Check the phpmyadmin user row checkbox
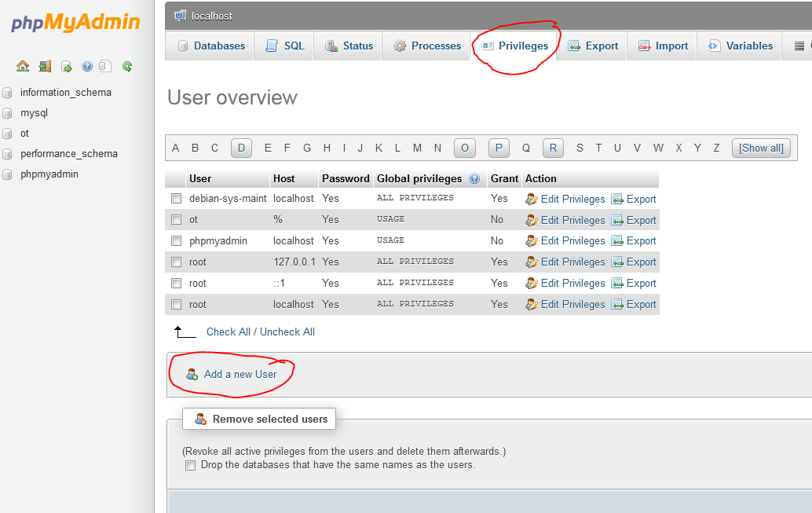Screen dimensions: 812x513 coord(177,241)
